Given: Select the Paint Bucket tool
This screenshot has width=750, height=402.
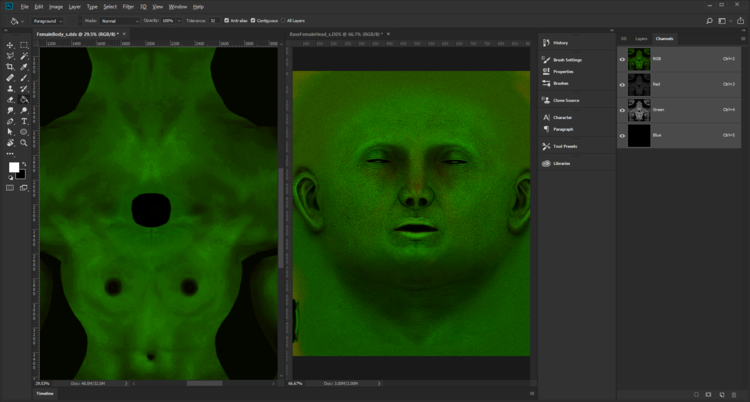Looking at the screenshot, I should tap(24, 100).
